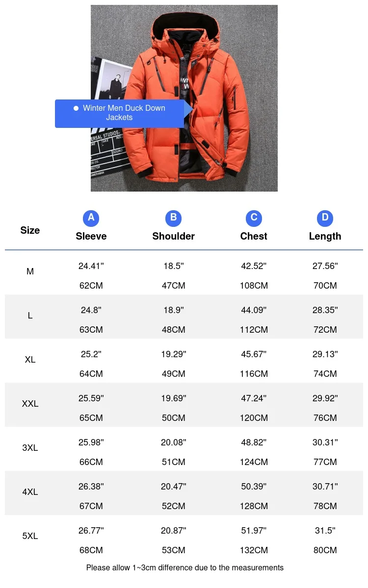368x588 pixels.
Task: Click the 3XL size row label
Action: click(x=30, y=448)
